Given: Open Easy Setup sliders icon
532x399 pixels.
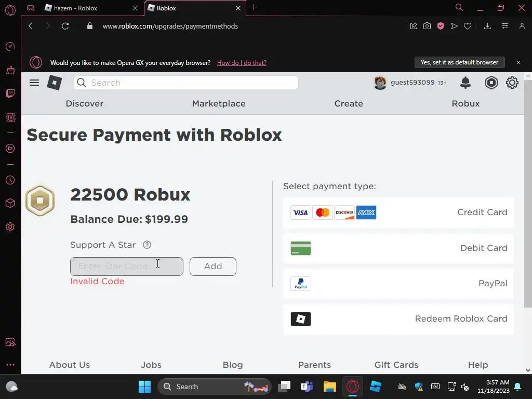Looking at the screenshot, I should coord(505,26).
